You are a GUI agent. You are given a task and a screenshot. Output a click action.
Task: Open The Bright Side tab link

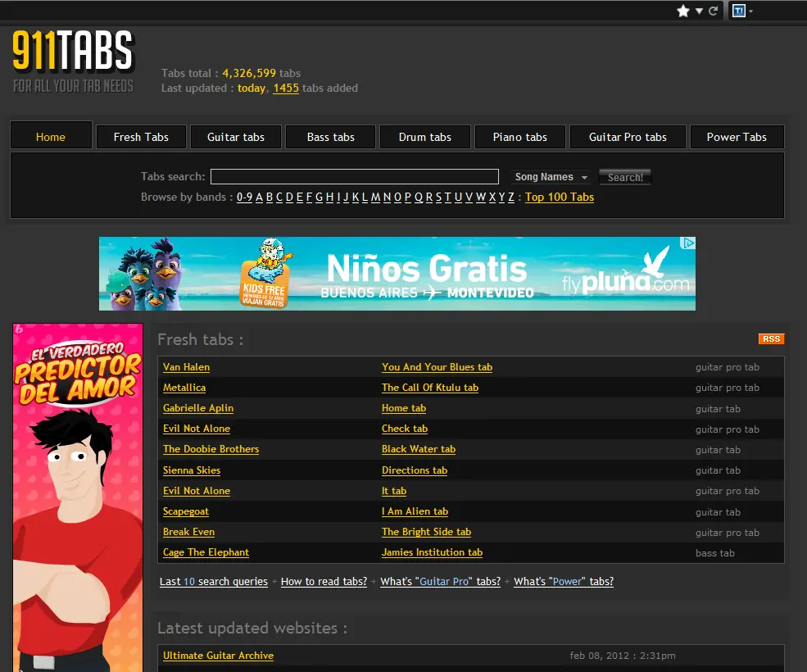pyautogui.click(x=426, y=532)
